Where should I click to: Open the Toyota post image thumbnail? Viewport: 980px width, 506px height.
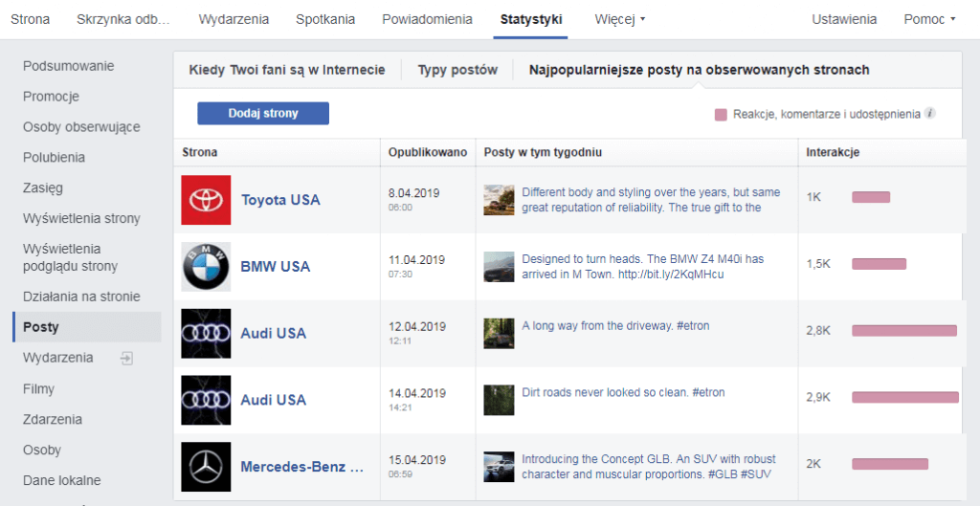(x=499, y=200)
